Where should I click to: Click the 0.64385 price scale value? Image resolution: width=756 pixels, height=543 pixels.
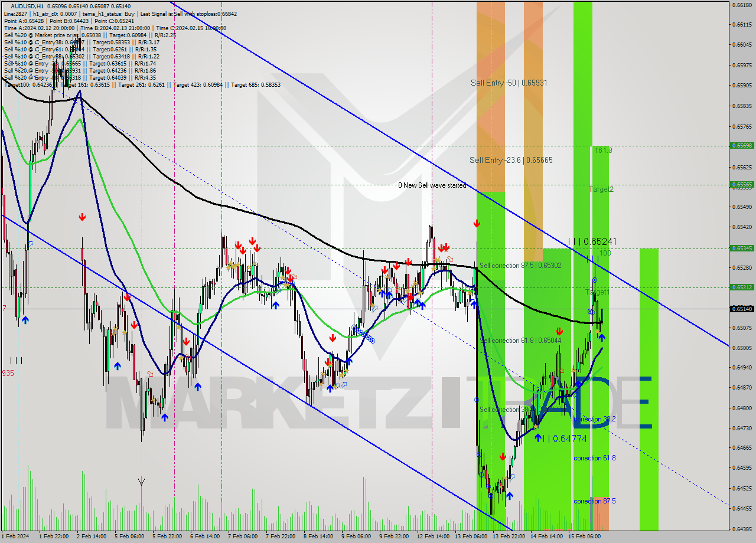(742, 529)
